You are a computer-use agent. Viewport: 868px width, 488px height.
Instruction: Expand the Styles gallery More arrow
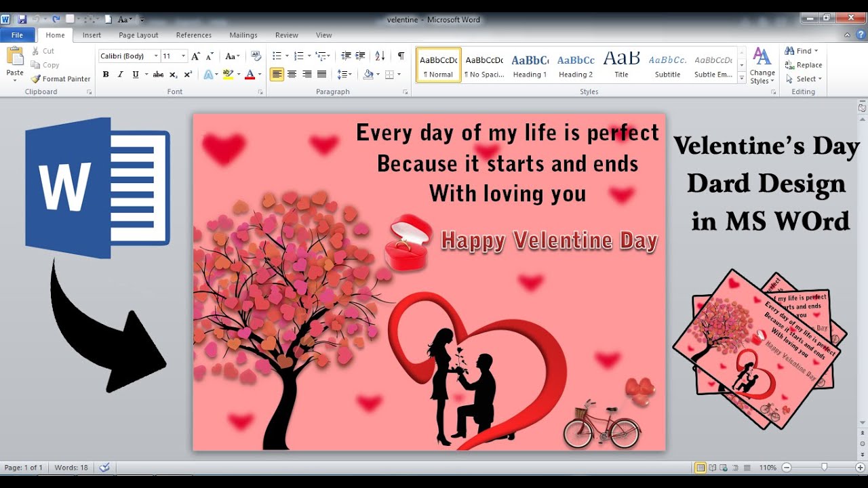tap(742, 77)
